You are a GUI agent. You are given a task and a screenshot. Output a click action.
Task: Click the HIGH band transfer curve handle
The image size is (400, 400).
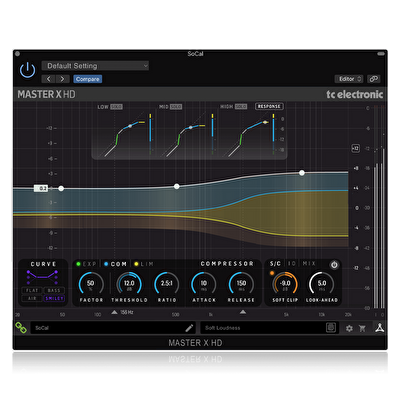pos(265,122)
